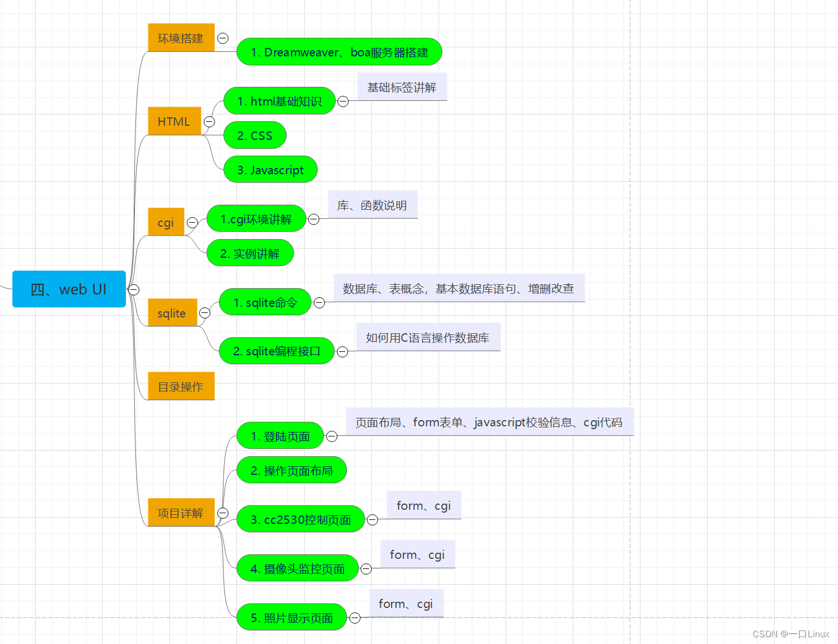Click the 库、函数说明 note
838x644 pixels.
point(373,205)
